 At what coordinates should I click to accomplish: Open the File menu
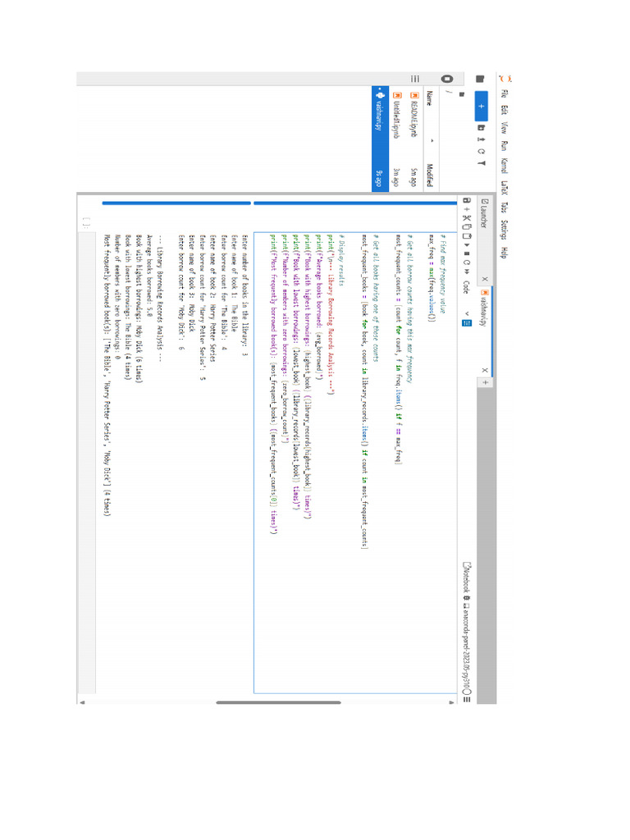tap(504, 94)
